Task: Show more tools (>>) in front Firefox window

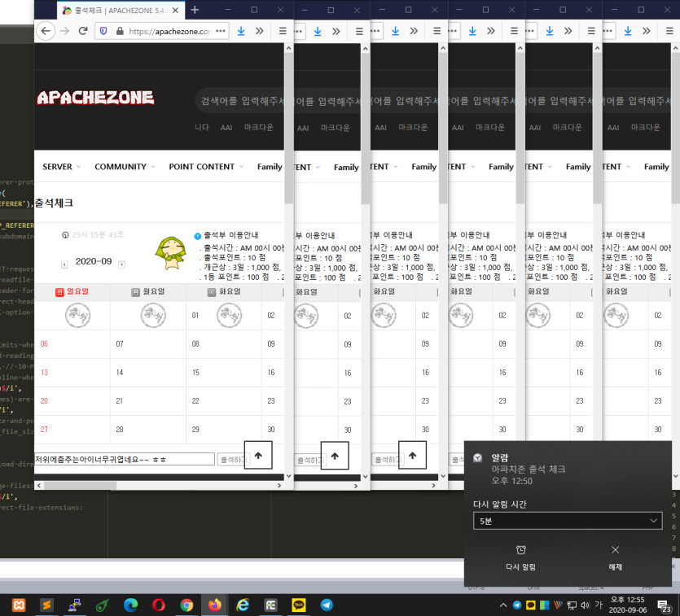Action: tap(259, 31)
